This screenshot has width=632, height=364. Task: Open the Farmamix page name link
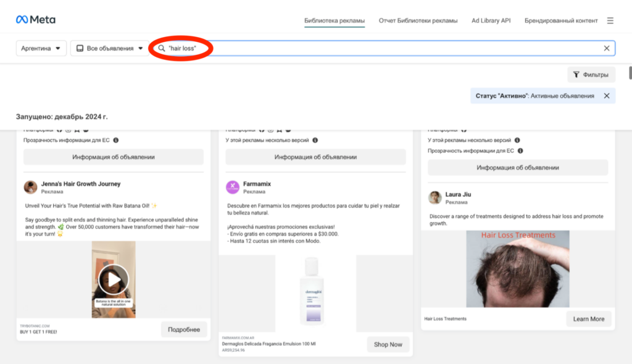[x=257, y=184]
